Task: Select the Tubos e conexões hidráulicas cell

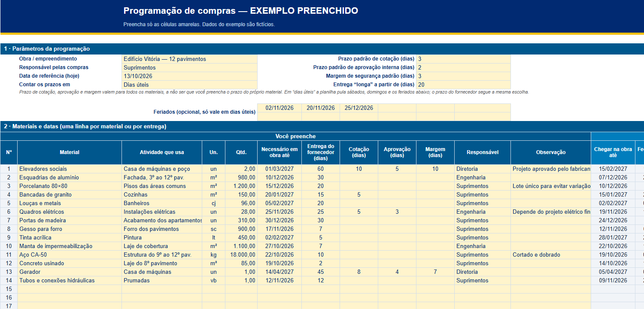Action: [x=70, y=280]
